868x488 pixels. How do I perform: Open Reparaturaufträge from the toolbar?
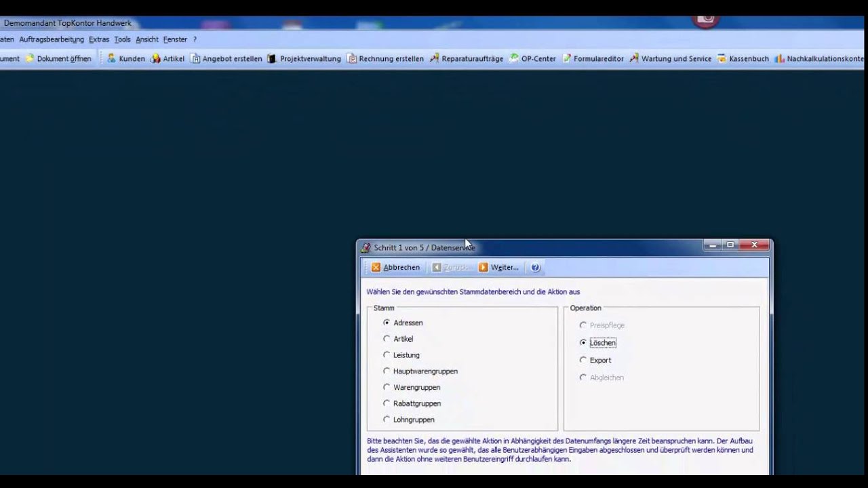pos(467,59)
